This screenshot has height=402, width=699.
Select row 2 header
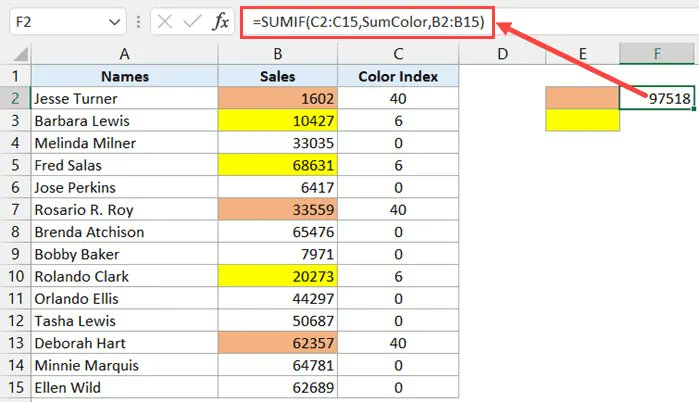click(16, 98)
